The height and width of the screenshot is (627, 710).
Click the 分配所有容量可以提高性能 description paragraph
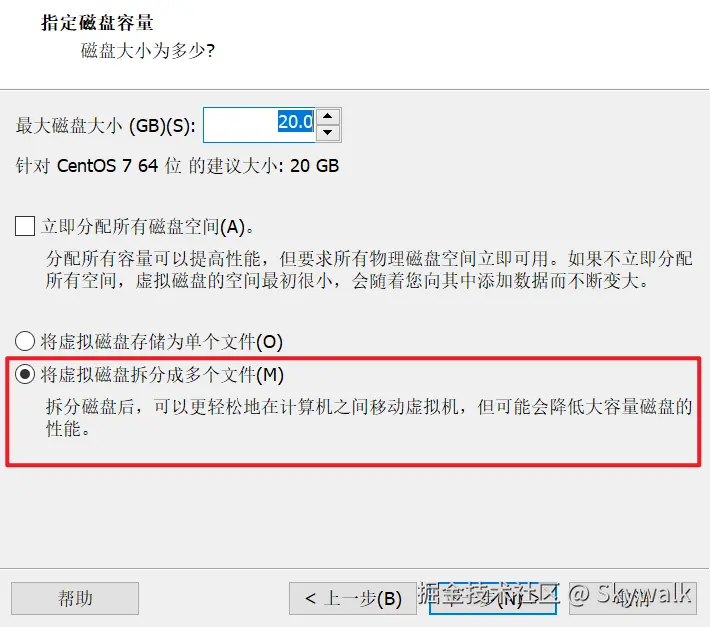(369, 270)
